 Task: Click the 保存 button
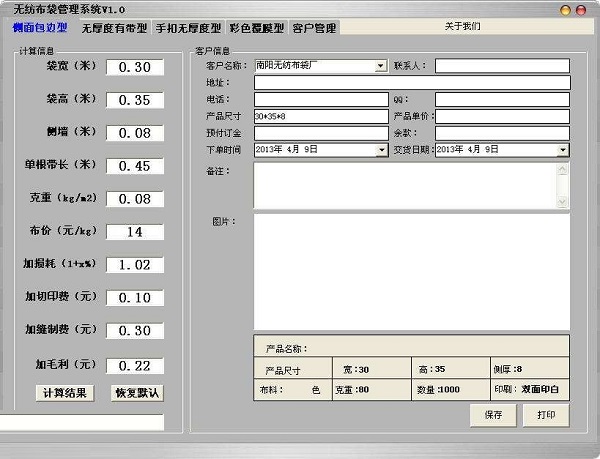click(x=493, y=415)
